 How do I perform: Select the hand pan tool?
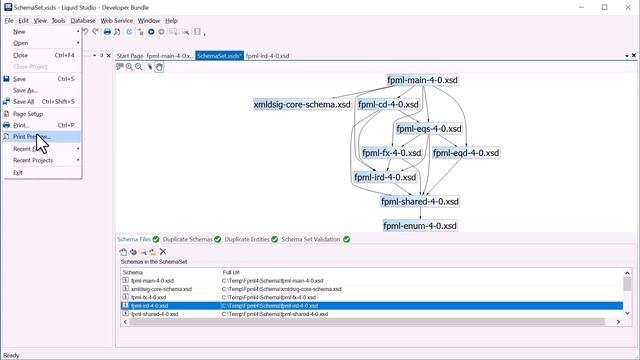[x=159, y=67]
